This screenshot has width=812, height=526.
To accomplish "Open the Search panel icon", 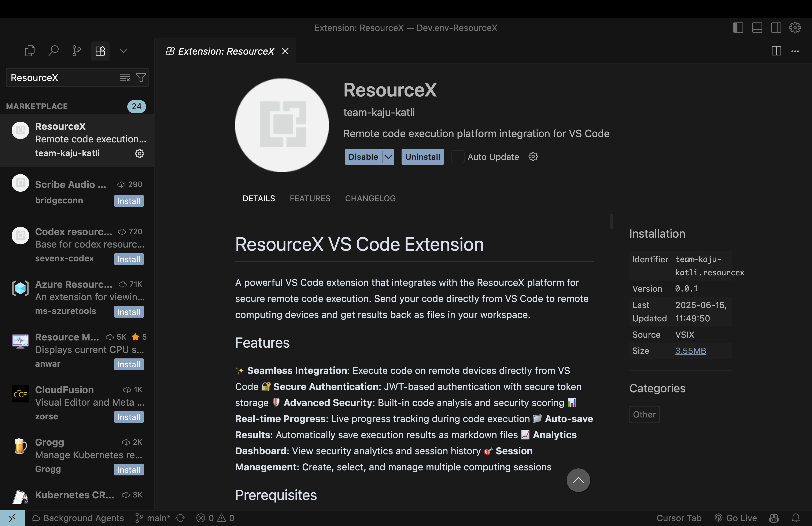I will (53, 51).
